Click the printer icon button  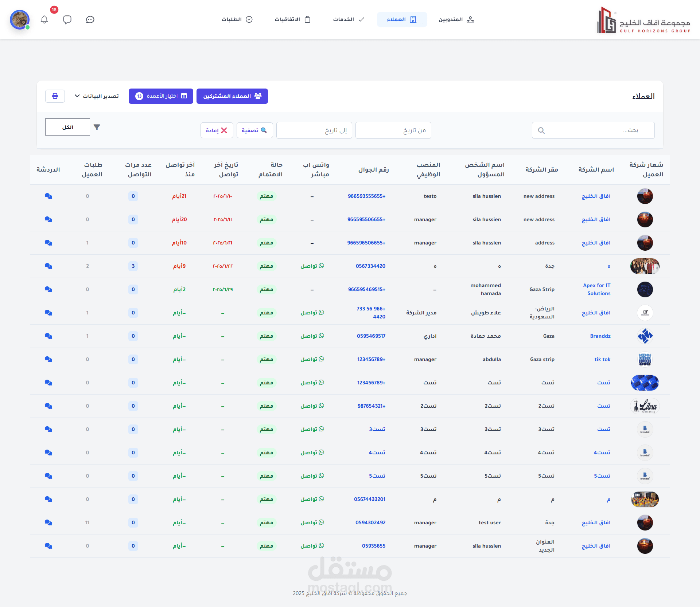pyautogui.click(x=55, y=96)
